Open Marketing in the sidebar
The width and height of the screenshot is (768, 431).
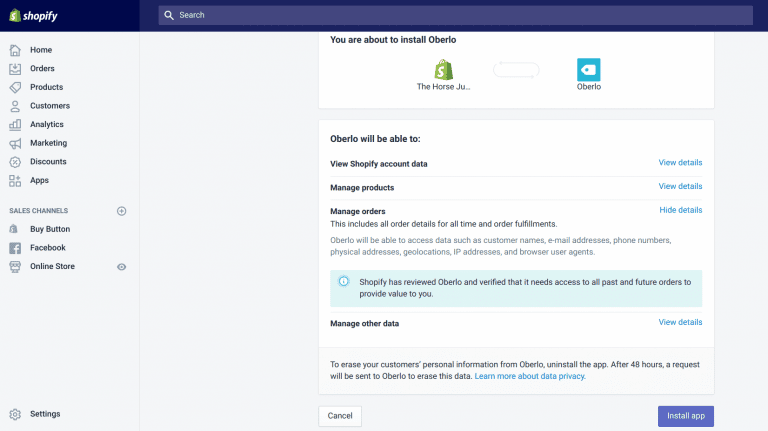pyautogui.click(x=48, y=143)
